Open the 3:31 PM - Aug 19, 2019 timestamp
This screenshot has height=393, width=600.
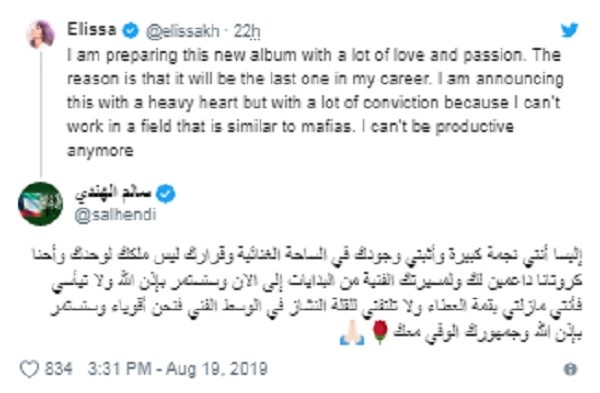pos(177,369)
